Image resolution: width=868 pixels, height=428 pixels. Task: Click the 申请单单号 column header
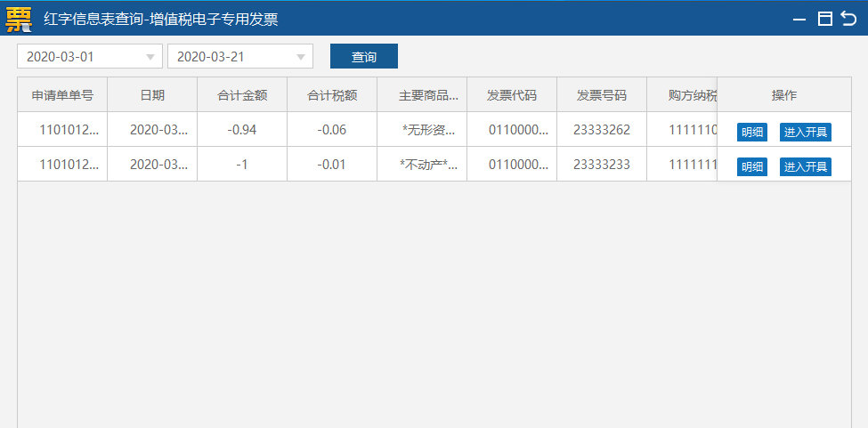click(62, 94)
